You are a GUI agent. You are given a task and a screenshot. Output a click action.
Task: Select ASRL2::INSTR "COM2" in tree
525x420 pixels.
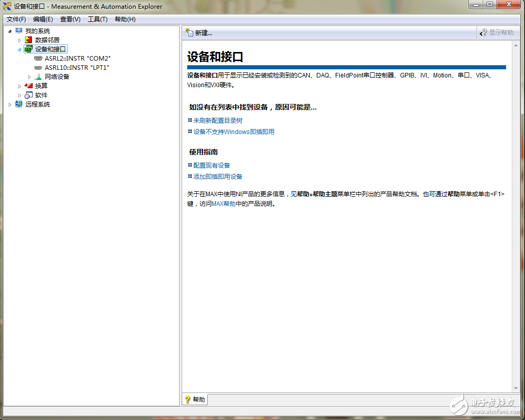click(x=78, y=58)
